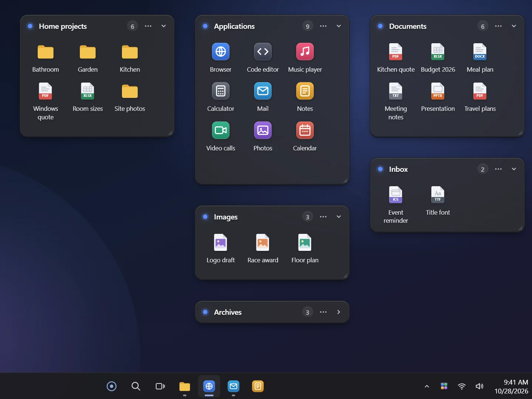Open the Bathroom folder
Viewport: 532px width, 399px height.
[45, 52]
